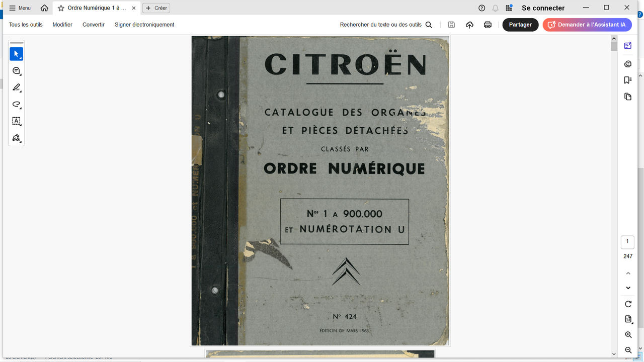This screenshot has width=644, height=362.
Task: Zoom out with the magnifier minus icon
Action: [628, 350]
